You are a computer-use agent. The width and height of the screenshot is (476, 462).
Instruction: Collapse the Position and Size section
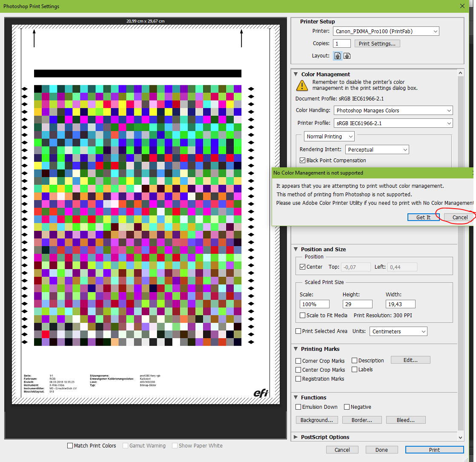tap(295, 249)
